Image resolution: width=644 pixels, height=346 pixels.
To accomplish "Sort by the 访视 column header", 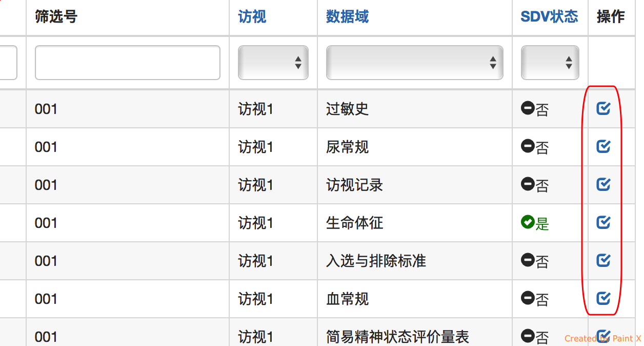I will coord(252,17).
